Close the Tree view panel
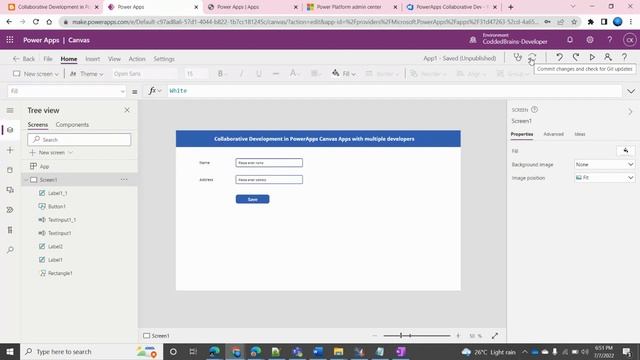 tap(127, 110)
